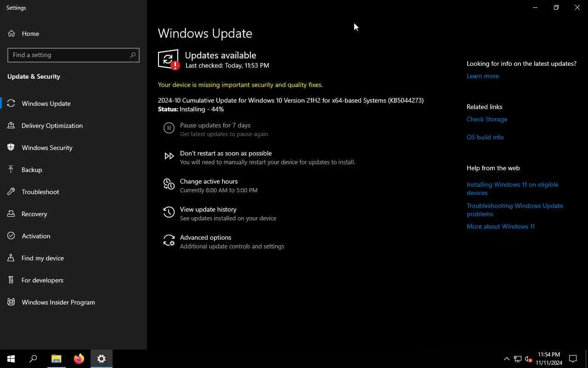Click the Home house icon in sidebar
This screenshot has height=368, width=588.
[11, 34]
